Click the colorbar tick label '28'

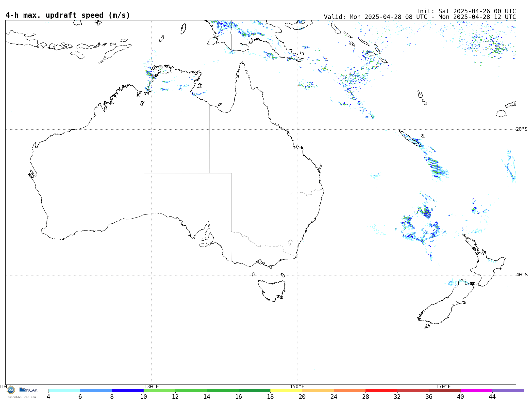tap(366, 397)
